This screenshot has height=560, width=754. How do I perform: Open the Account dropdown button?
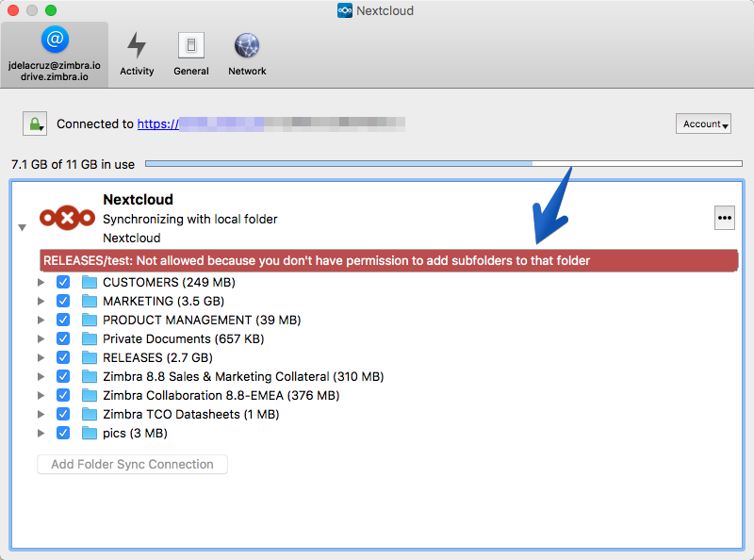click(x=703, y=124)
